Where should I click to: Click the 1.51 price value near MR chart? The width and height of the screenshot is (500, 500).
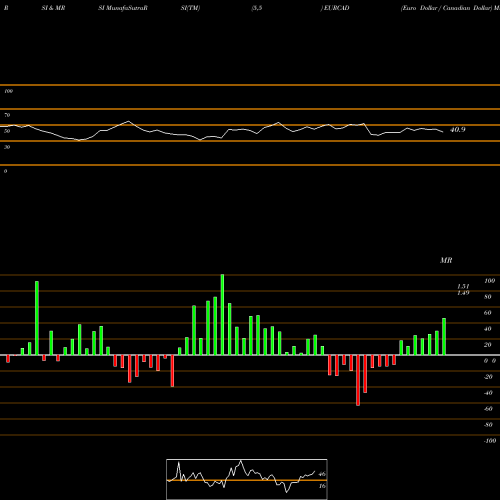[463, 286]
